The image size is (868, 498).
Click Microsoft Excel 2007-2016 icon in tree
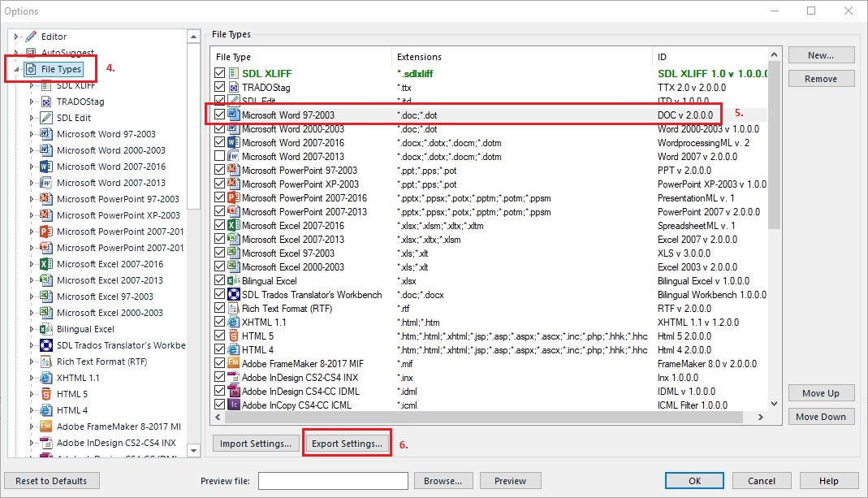pos(46,264)
